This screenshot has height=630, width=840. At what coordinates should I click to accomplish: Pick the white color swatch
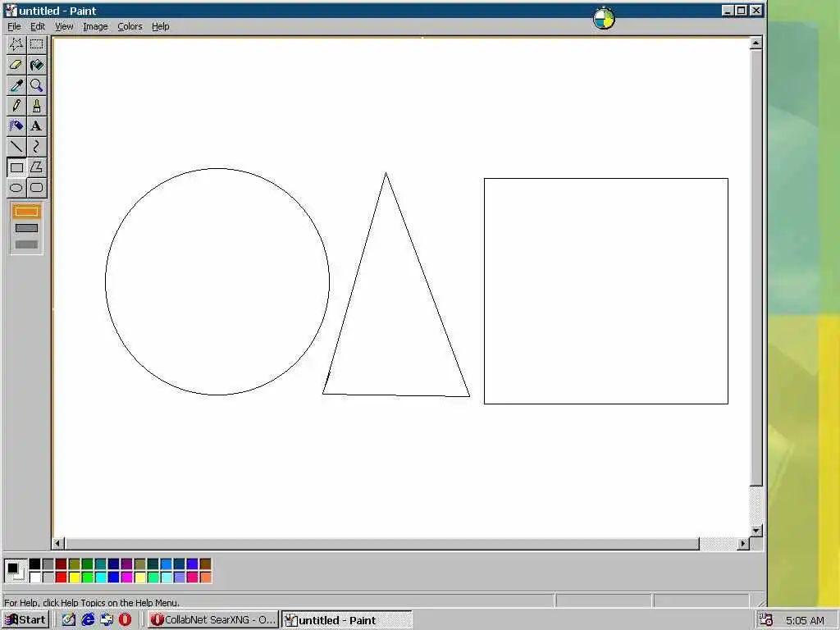tap(34, 577)
